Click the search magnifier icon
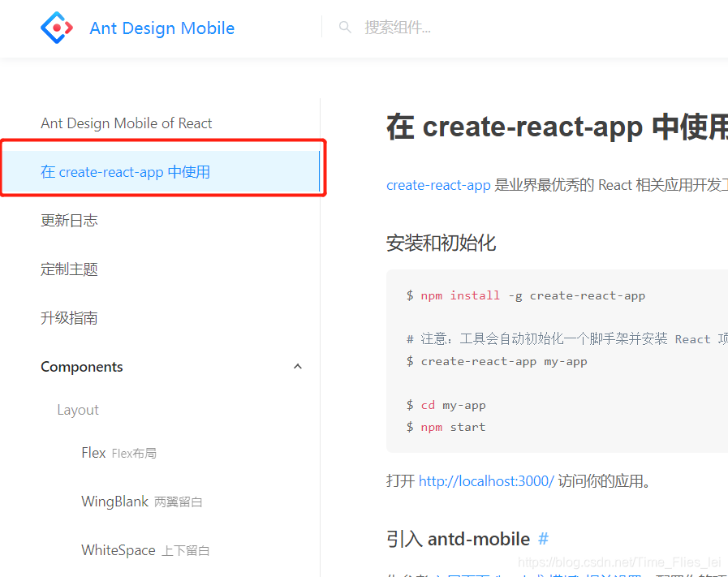The image size is (728, 577). coord(345,28)
